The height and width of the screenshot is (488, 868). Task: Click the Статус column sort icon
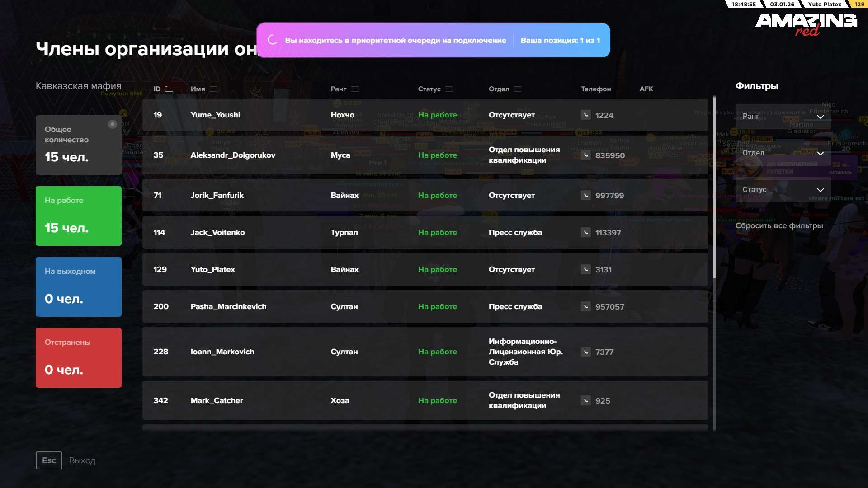[x=449, y=89]
